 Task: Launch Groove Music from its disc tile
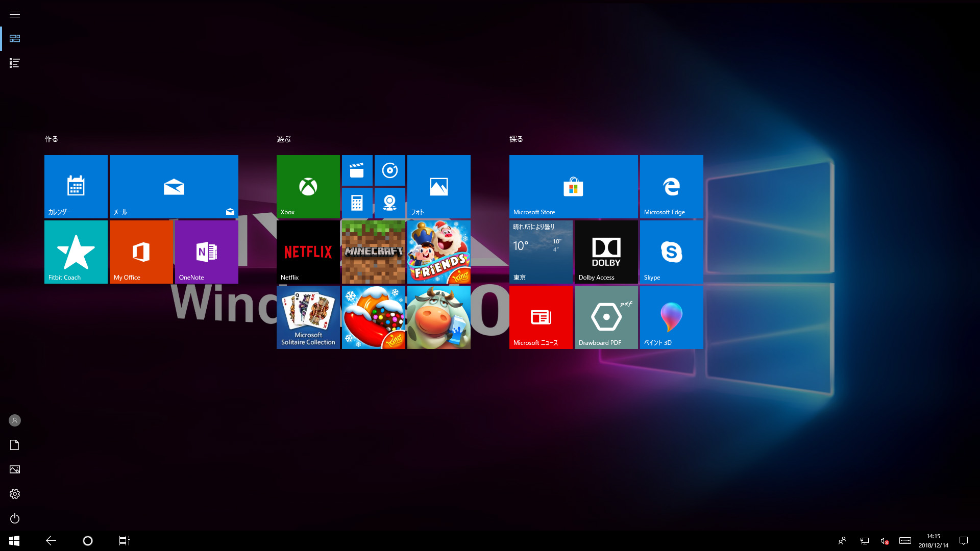tap(390, 170)
